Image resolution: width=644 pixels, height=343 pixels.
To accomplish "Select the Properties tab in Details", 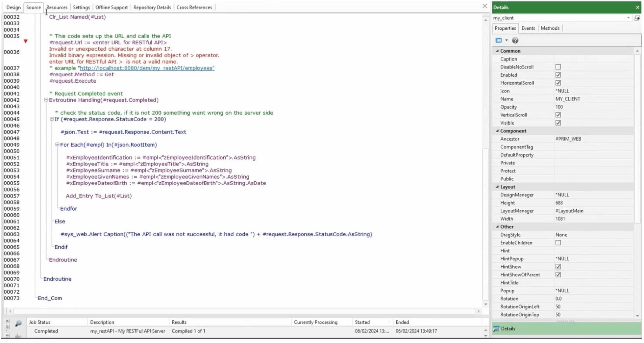I will click(505, 28).
